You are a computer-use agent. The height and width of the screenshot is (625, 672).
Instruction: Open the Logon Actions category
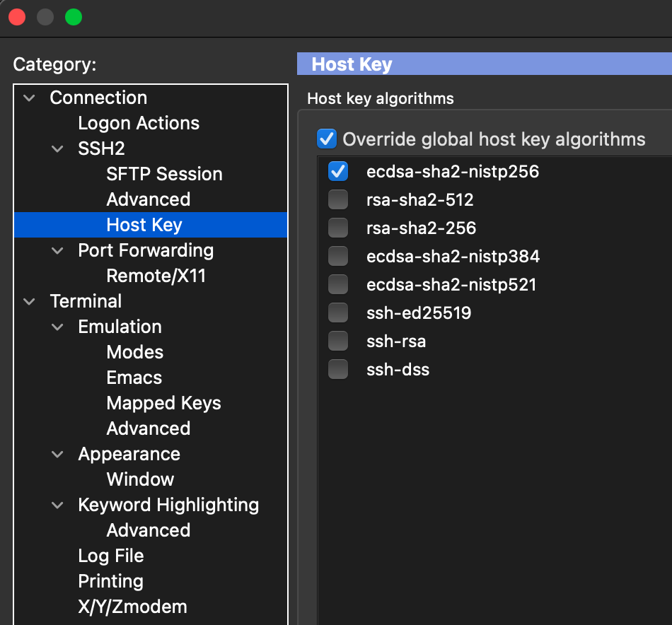click(x=139, y=123)
